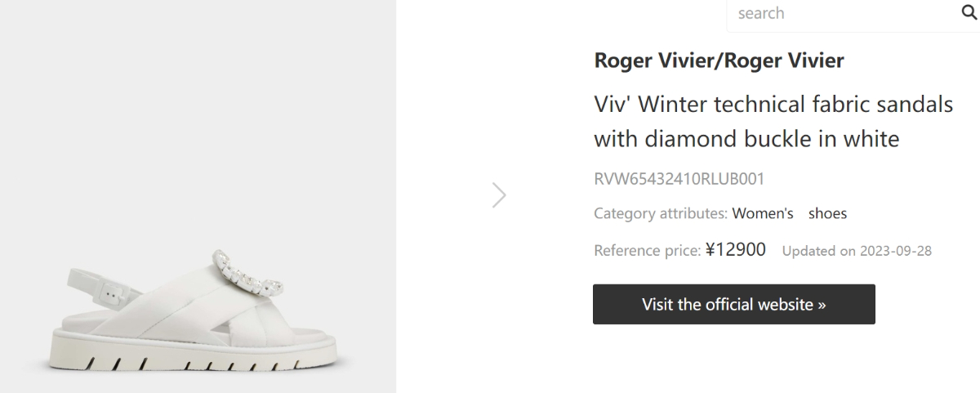Click the ¥12900 price value
The height and width of the screenshot is (393, 980).
tap(735, 250)
